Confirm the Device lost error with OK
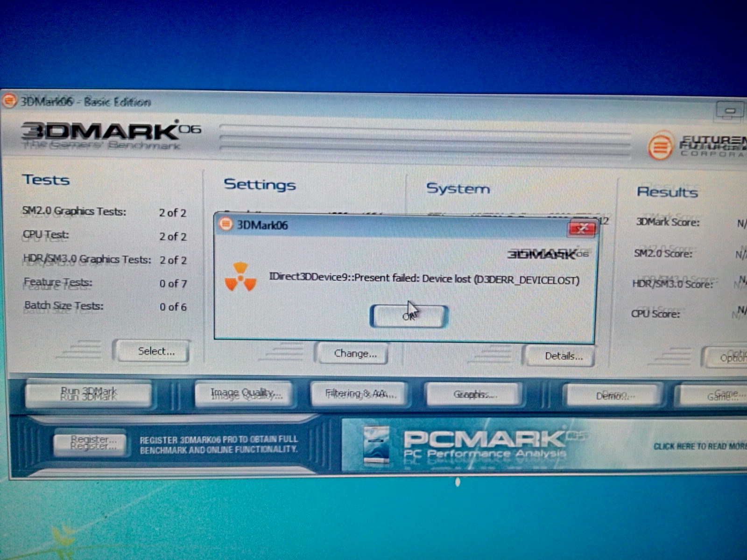The image size is (747, 560). [409, 316]
